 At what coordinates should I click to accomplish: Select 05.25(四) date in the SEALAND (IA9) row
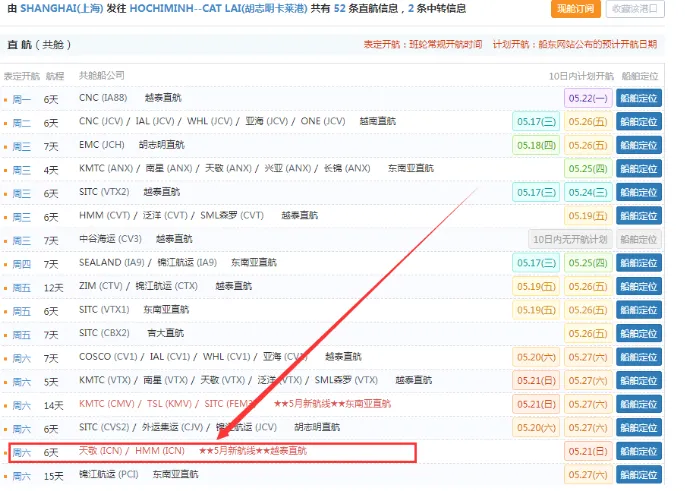click(x=588, y=263)
